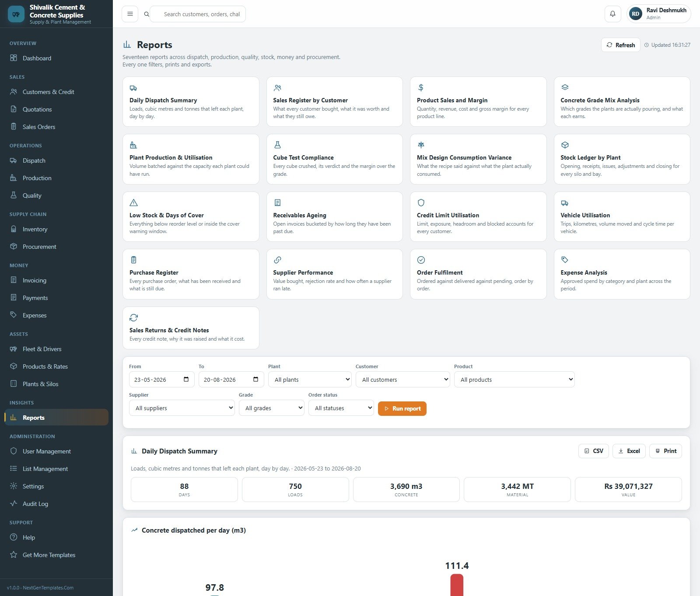Click the Credit Limit Utilisation shield icon
The height and width of the screenshot is (596, 700).
click(421, 203)
